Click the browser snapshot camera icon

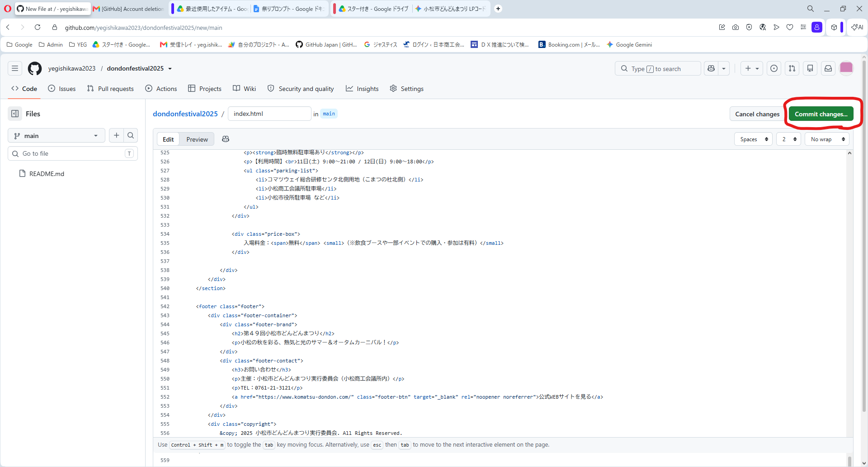pyautogui.click(x=736, y=28)
